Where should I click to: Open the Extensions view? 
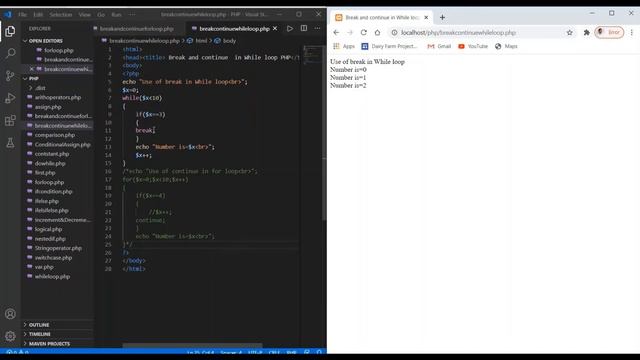pos(10,120)
